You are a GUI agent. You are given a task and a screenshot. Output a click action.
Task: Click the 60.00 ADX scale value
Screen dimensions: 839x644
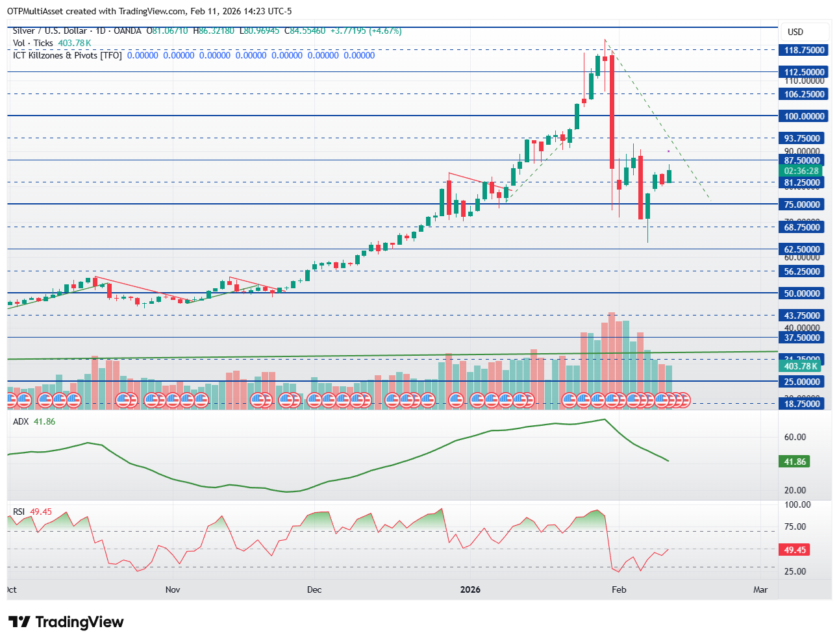point(795,437)
